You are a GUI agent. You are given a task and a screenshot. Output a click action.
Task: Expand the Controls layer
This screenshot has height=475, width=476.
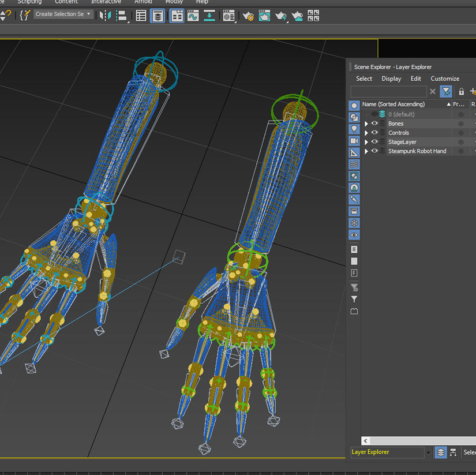(366, 133)
